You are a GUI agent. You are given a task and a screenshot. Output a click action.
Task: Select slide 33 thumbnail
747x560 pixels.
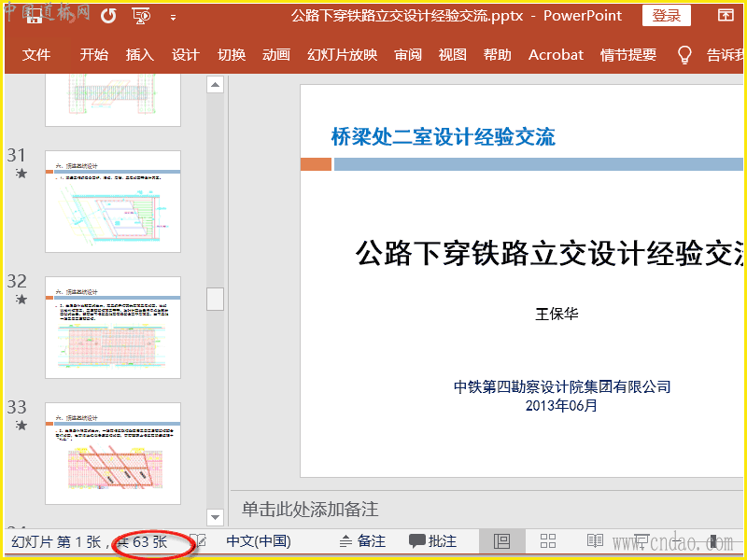pos(113,454)
